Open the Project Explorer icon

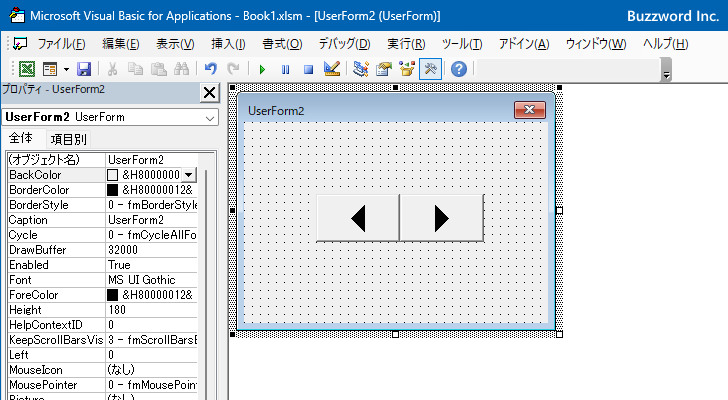point(361,70)
